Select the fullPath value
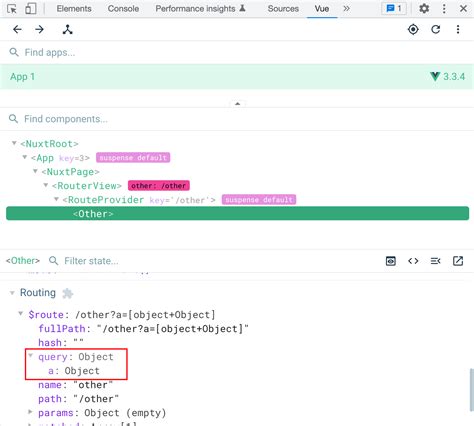Image resolution: width=474 pixels, height=426 pixels. point(173,329)
